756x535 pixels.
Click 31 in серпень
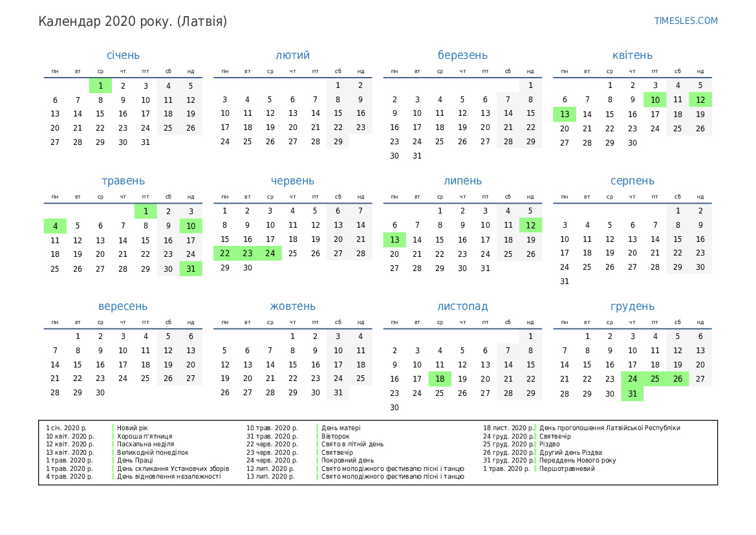pyautogui.click(x=565, y=281)
